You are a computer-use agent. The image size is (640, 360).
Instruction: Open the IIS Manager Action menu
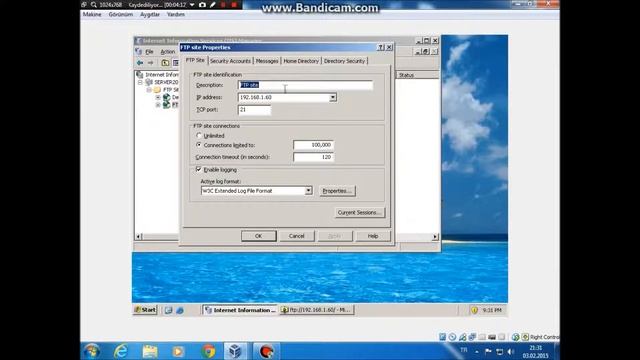(x=167, y=52)
